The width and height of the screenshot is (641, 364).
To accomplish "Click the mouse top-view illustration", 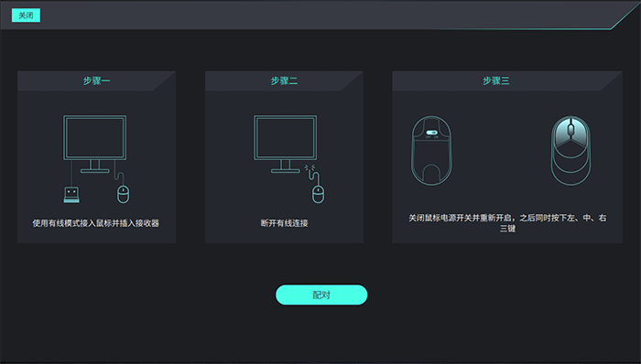I will (570, 151).
